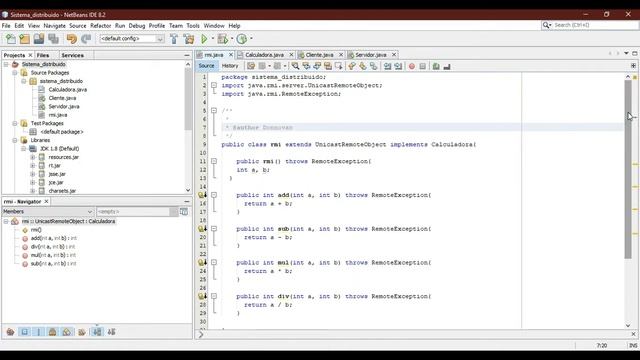Click the Debug Project toolbar icon
The image size is (640, 360).
click(222, 39)
